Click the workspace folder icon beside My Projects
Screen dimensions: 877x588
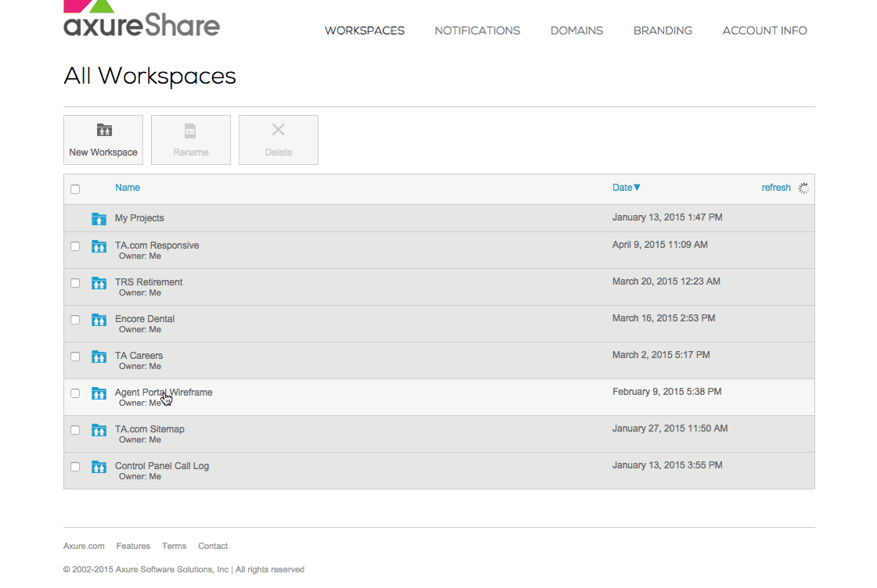(99, 219)
